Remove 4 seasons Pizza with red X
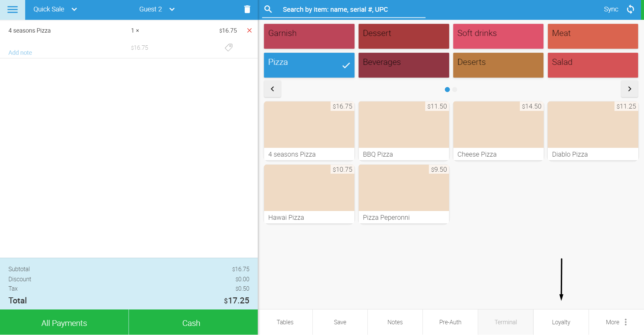Viewport: 644px width, 335px height. [x=249, y=31]
